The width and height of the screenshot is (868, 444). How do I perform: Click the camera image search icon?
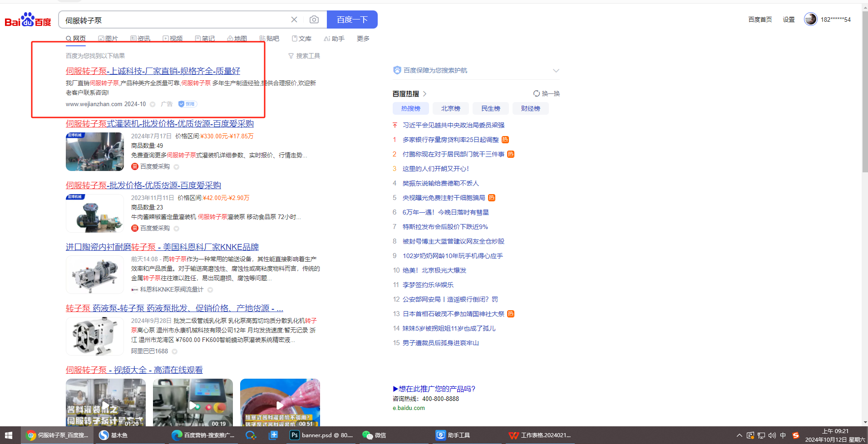click(314, 20)
